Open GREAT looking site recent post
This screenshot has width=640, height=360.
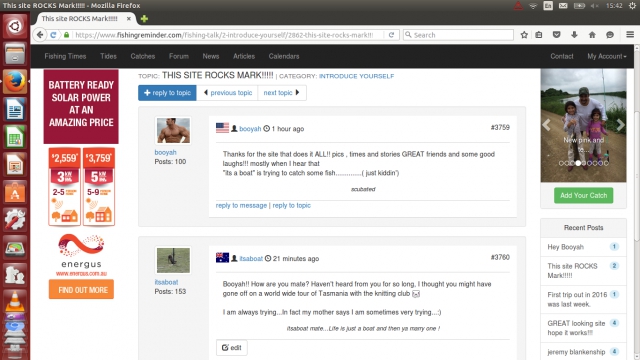576,328
